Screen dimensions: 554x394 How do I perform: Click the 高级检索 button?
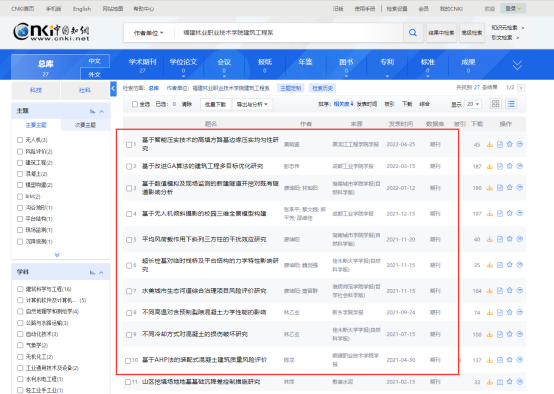pos(472,33)
